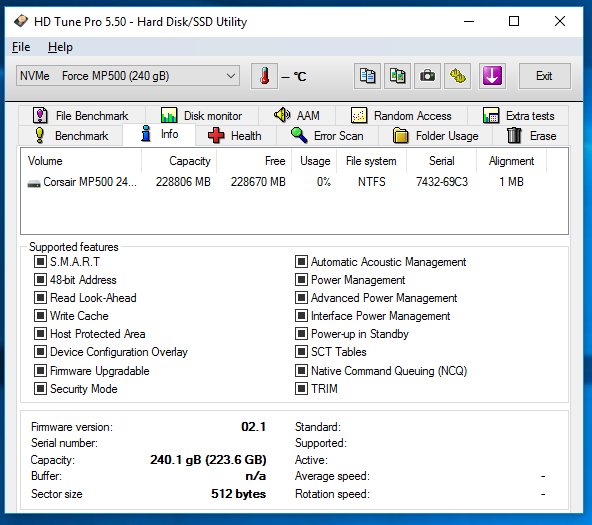Toggle the Native Command Queuing (NCQ) checkbox
The height and width of the screenshot is (525, 592).
click(301, 370)
